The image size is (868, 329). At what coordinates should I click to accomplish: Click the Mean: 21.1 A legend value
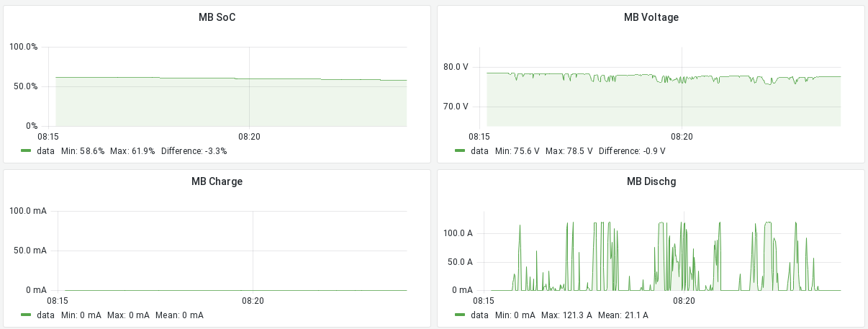tap(623, 315)
